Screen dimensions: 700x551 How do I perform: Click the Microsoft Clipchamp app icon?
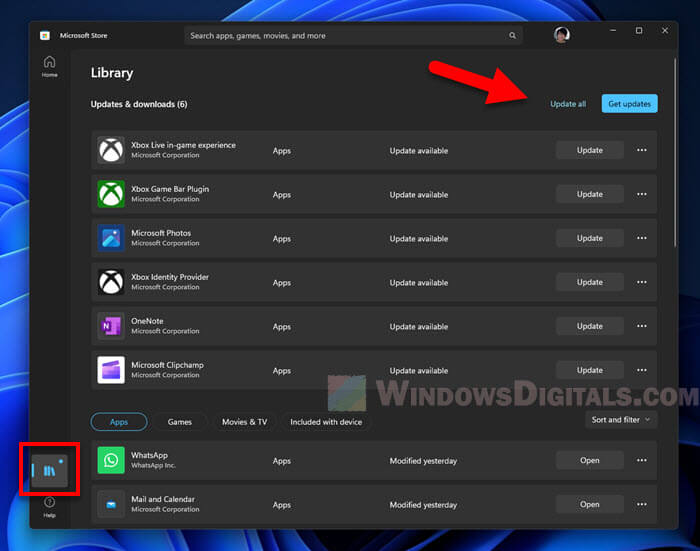coord(111,370)
